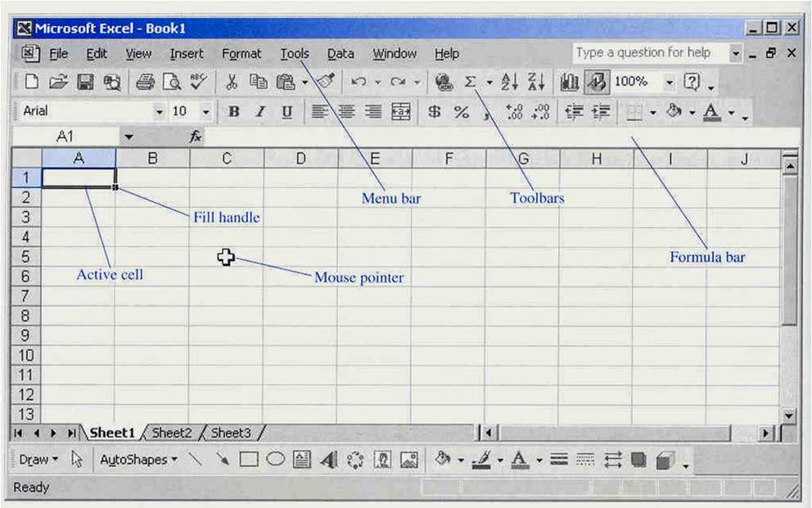812x508 pixels.
Task: Click the AutoSum sigma icon
Action: click(470, 82)
